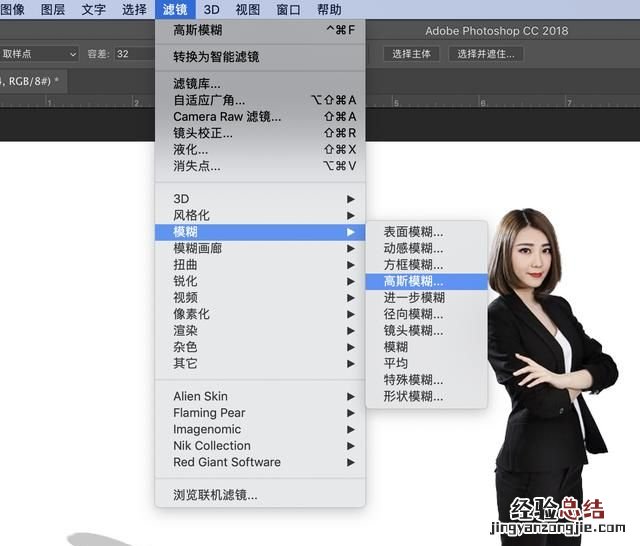Expand the 其它 submenu

(x=260, y=363)
